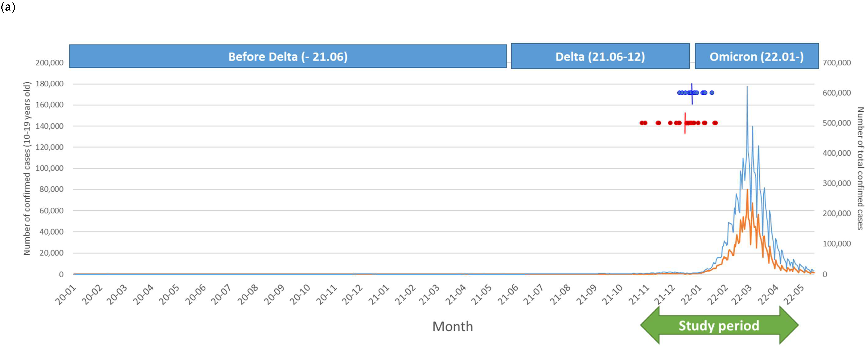Click the "Month" x-axis title
868x348 pixels.
(x=453, y=326)
